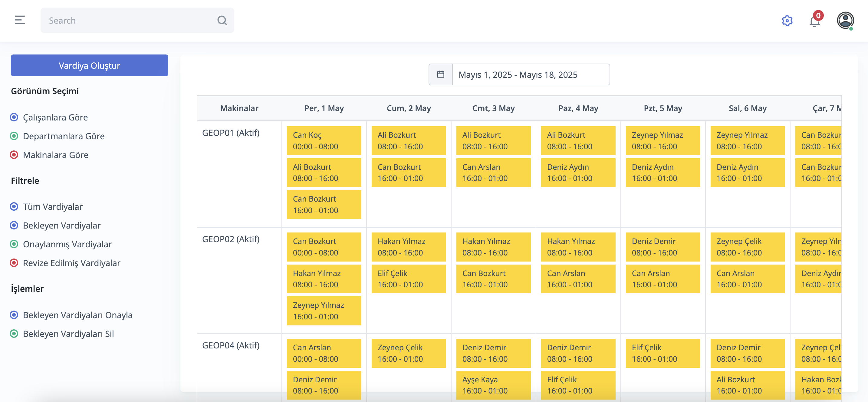Open Ali Bozkurt shift on GEOP01 Per 1 May
868x402 pixels.
324,173
